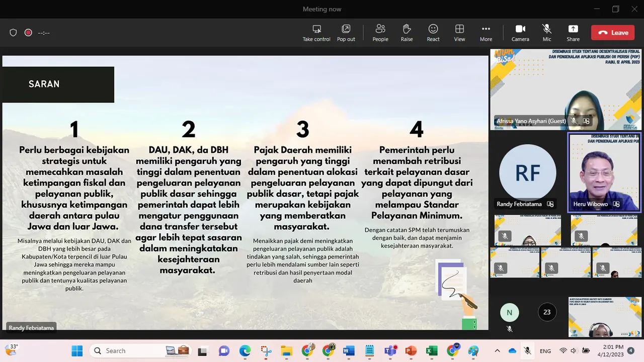644x362 pixels.
Task: Open the weather widget showing 33°
Action: [x=11, y=349]
